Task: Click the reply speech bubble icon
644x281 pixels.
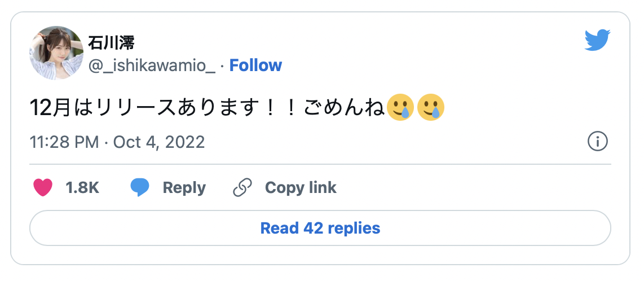Action: tap(140, 187)
